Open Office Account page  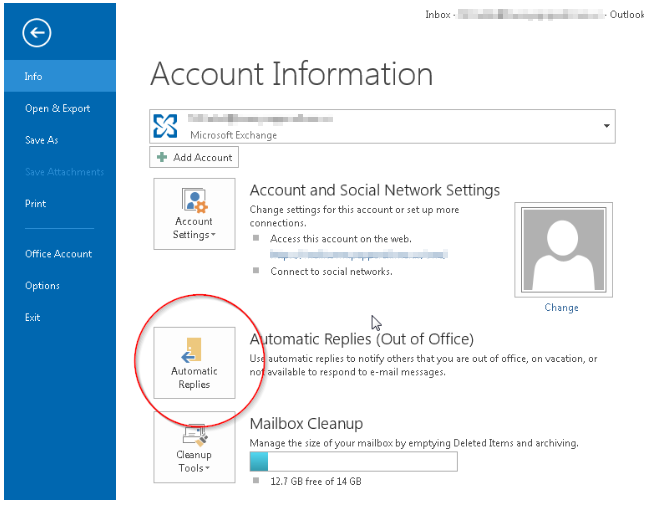point(59,254)
